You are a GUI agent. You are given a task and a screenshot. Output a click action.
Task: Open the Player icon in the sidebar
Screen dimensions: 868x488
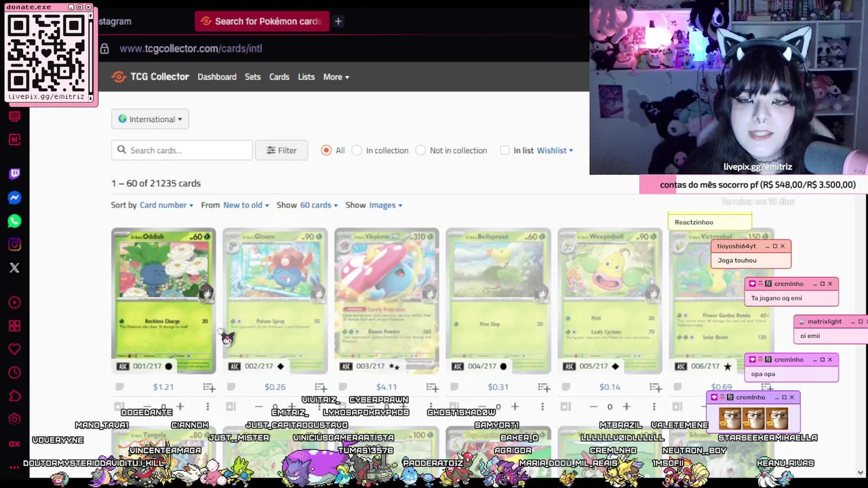click(14, 302)
